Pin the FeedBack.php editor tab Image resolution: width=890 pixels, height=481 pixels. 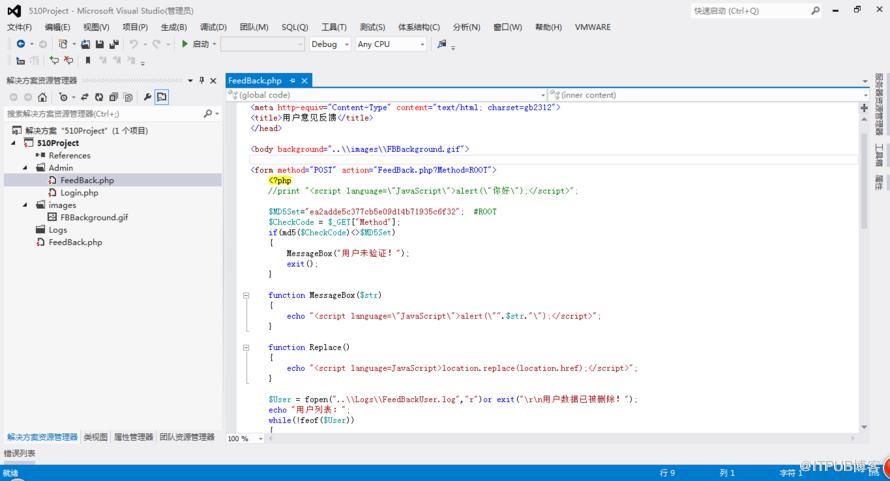pyautogui.click(x=292, y=81)
